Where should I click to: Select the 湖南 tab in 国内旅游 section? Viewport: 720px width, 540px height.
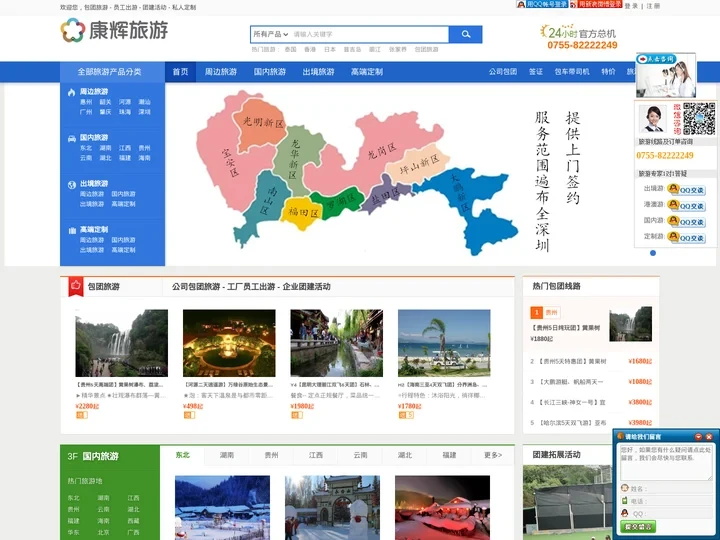coord(227,455)
